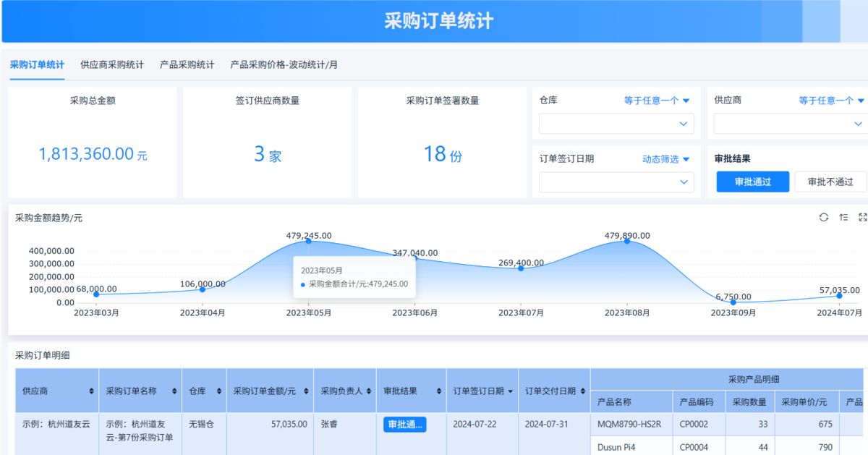Open the 仓库 selection dropdown box

[616, 124]
